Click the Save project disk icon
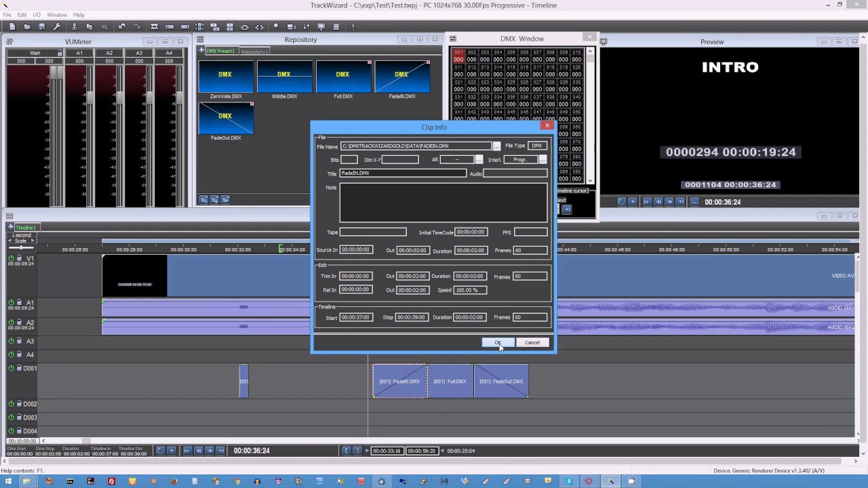Image resolution: width=868 pixels, height=488 pixels. pyautogui.click(x=42, y=26)
